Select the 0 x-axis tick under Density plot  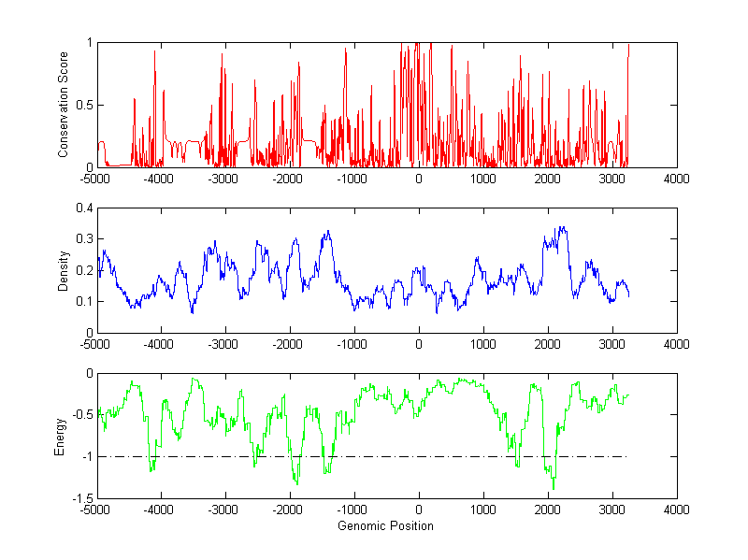pos(418,344)
